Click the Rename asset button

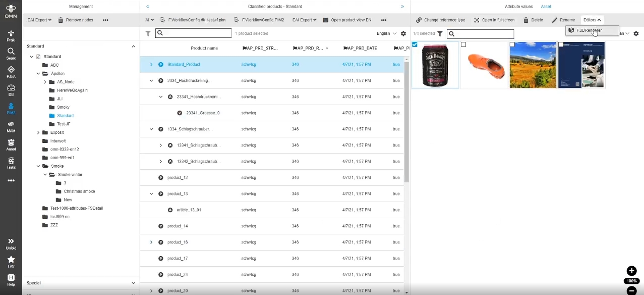[563, 20]
